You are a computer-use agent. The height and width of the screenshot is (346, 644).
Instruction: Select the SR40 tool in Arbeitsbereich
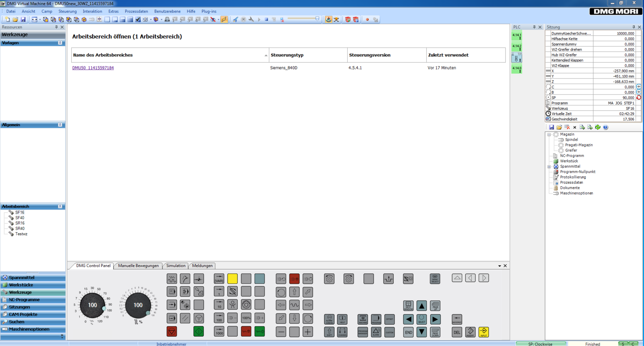point(20,229)
